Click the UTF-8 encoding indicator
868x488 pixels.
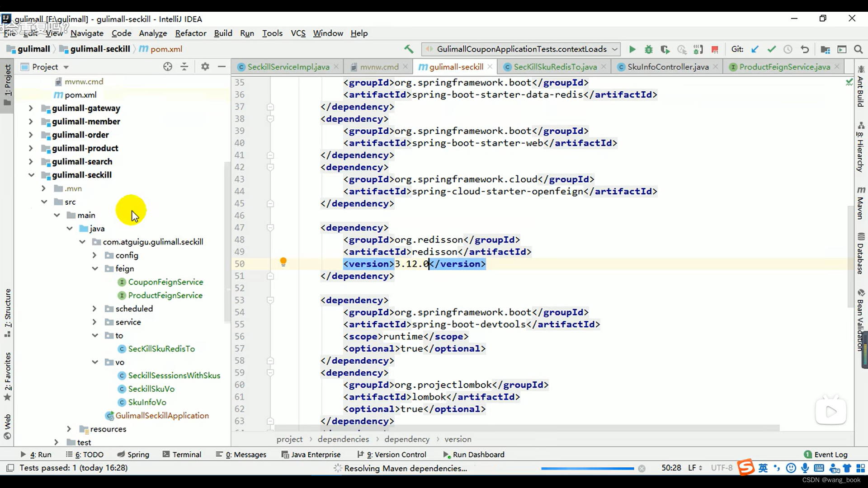(722, 468)
